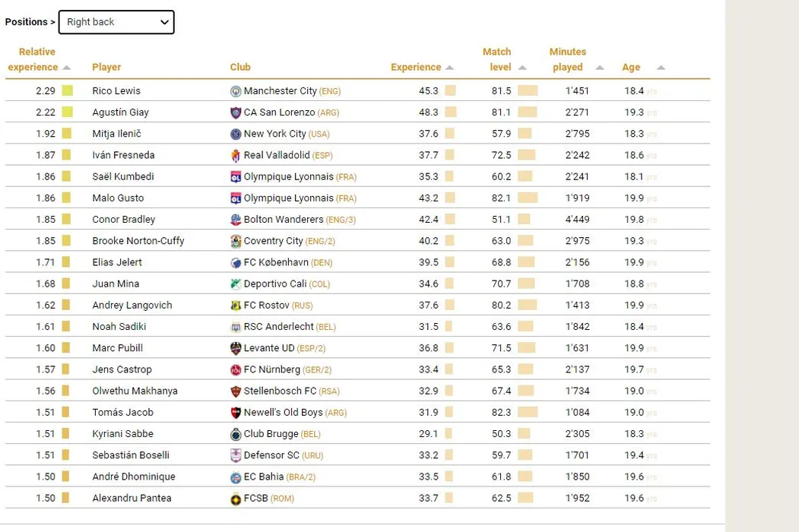
Task: Sort table using the Experience arrow
Action: 450,68
